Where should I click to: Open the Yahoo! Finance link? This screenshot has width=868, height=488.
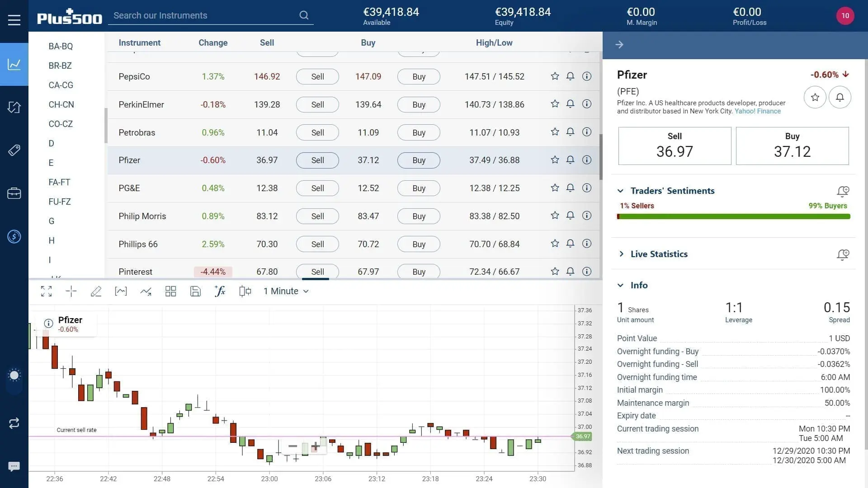pos(757,111)
